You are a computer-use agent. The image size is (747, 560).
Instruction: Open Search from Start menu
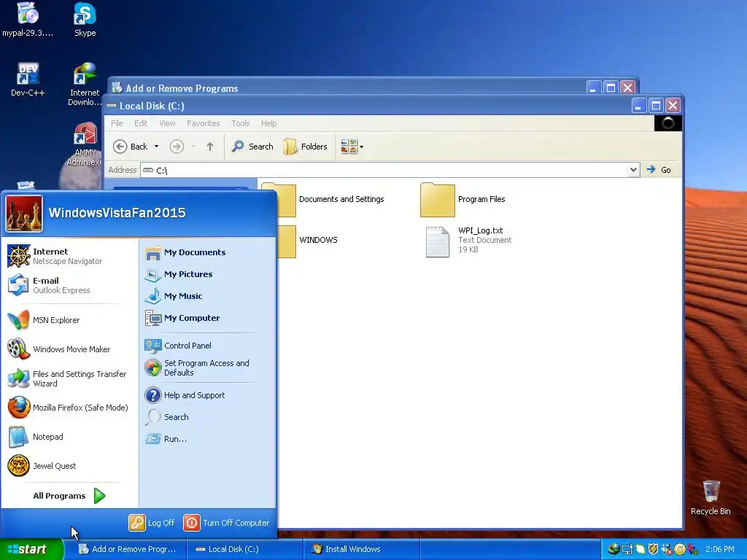pos(167,417)
